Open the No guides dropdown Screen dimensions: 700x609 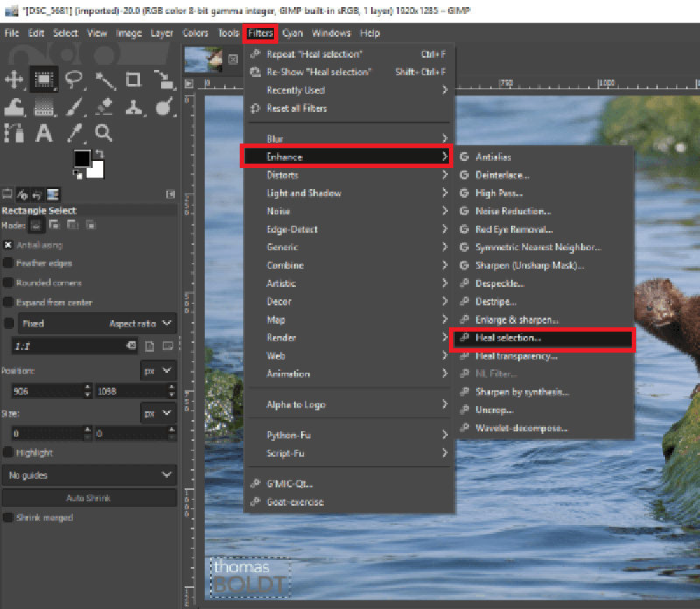pyautogui.click(x=90, y=475)
